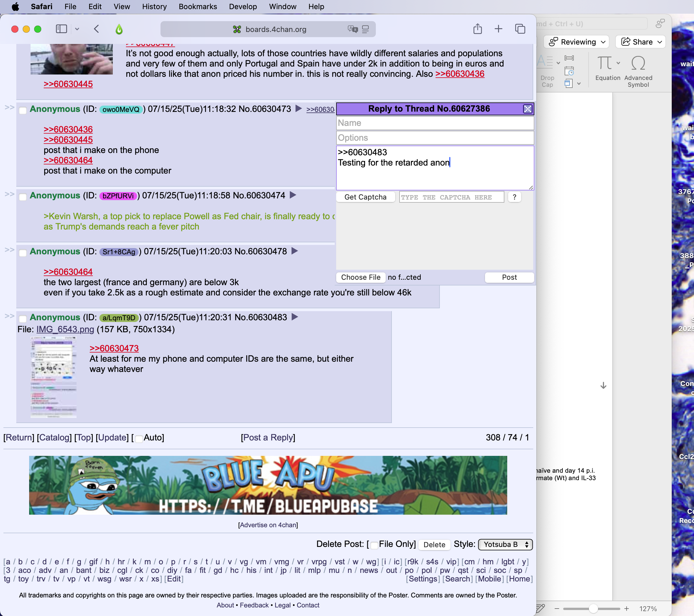Image resolution: width=694 pixels, height=616 pixels.
Task: Open Safari Share sheet icon
Action: 478,29
